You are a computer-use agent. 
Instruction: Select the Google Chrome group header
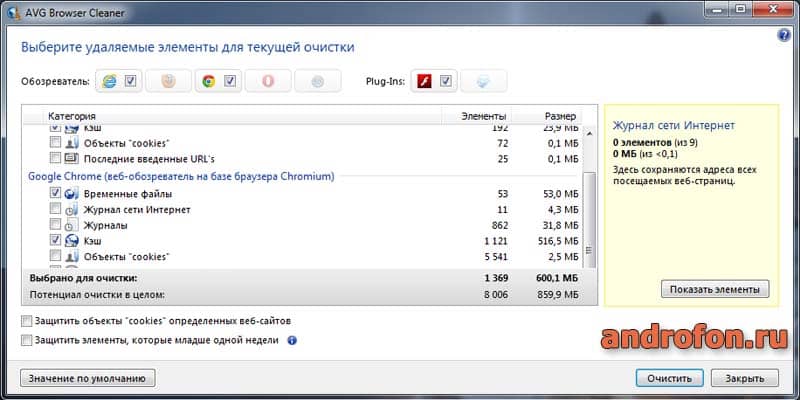[181, 177]
